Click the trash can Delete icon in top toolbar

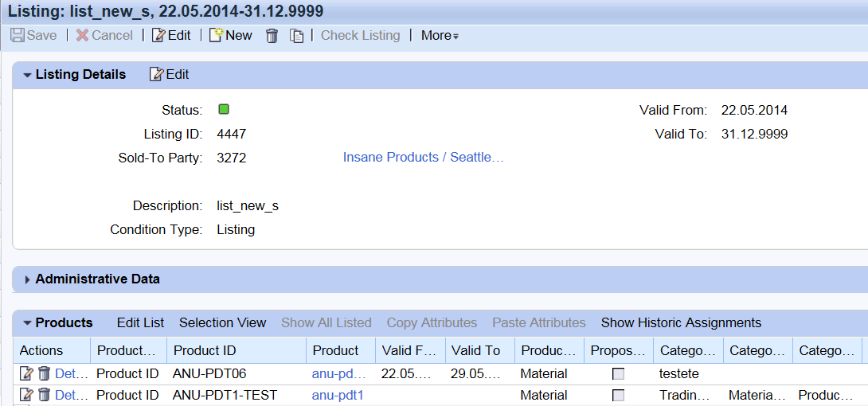pos(272,36)
